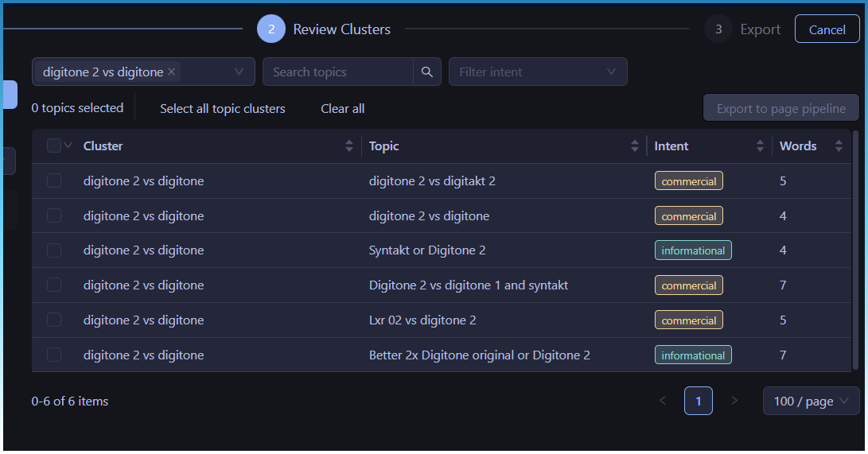Go to previous page arrow
The image size is (868, 454).
(x=663, y=401)
